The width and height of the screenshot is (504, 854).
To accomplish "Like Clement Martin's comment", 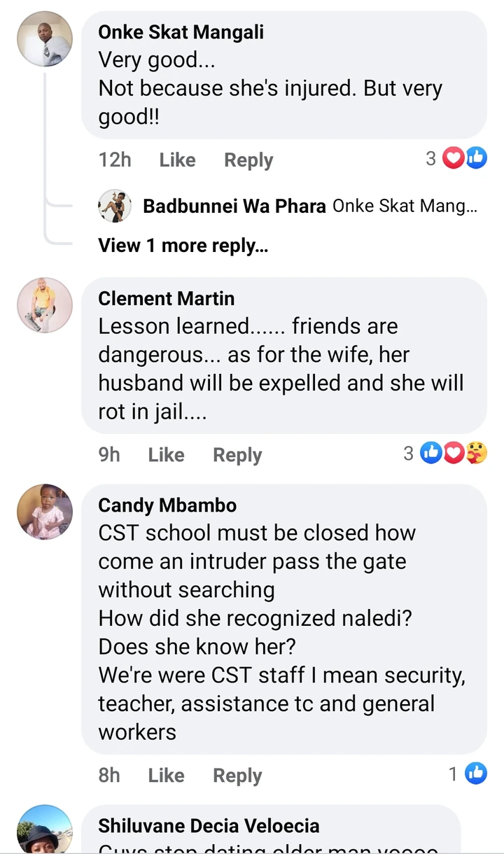I will (x=166, y=454).
